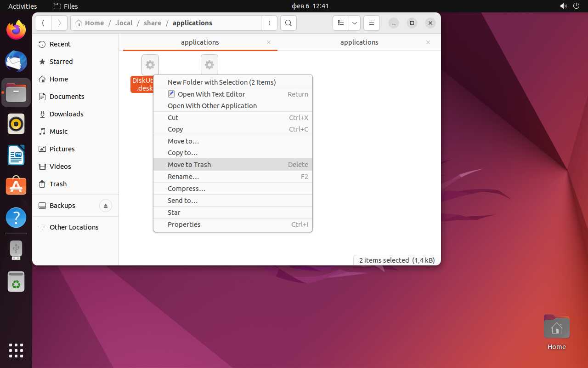Open the Home folder on the desktop
This screenshot has width=588, height=368.
click(556, 333)
